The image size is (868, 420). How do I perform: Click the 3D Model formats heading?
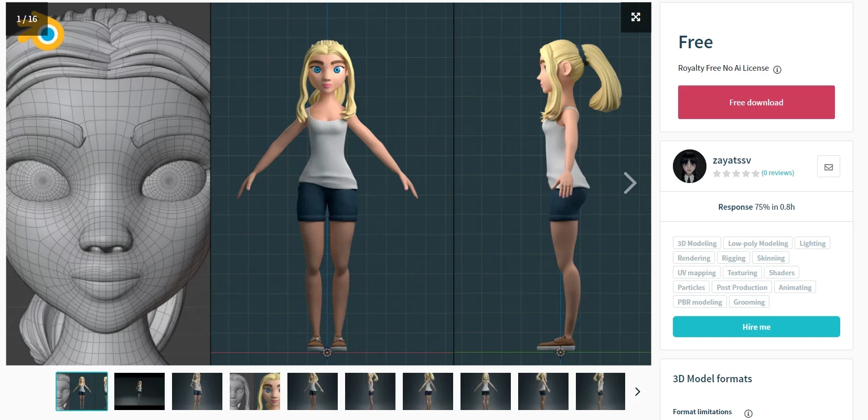[x=712, y=379]
